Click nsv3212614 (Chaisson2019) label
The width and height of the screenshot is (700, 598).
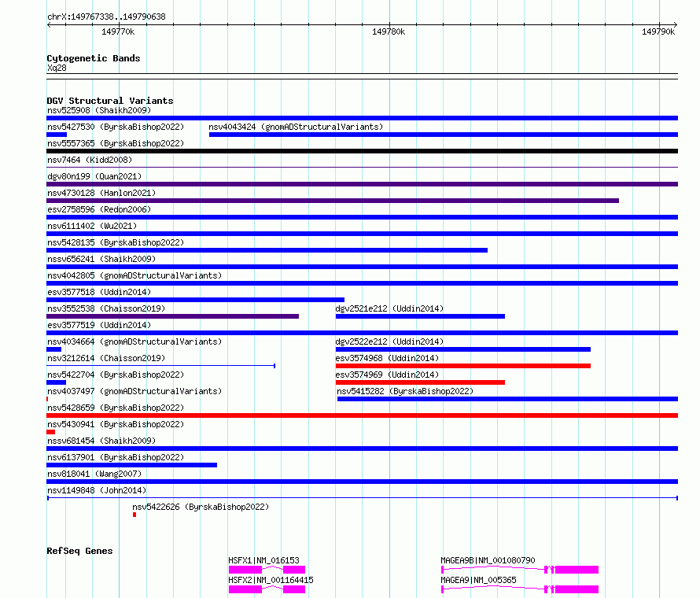click(x=106, y=358)
